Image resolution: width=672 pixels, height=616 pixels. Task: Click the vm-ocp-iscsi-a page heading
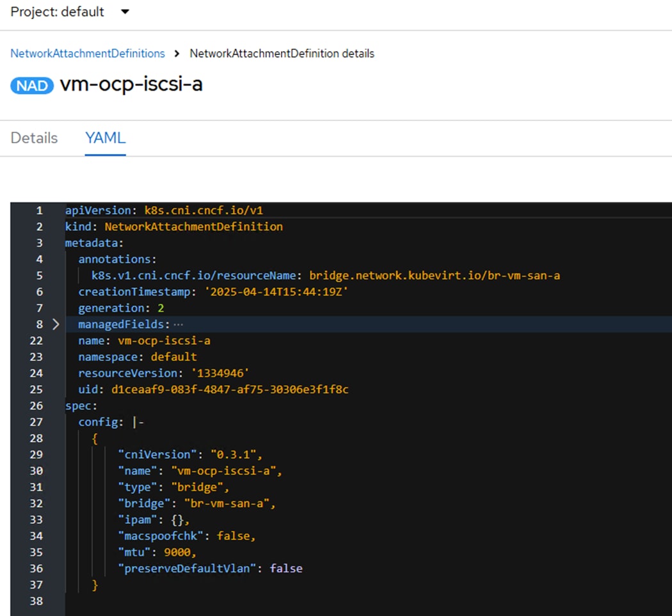[131, 84]
